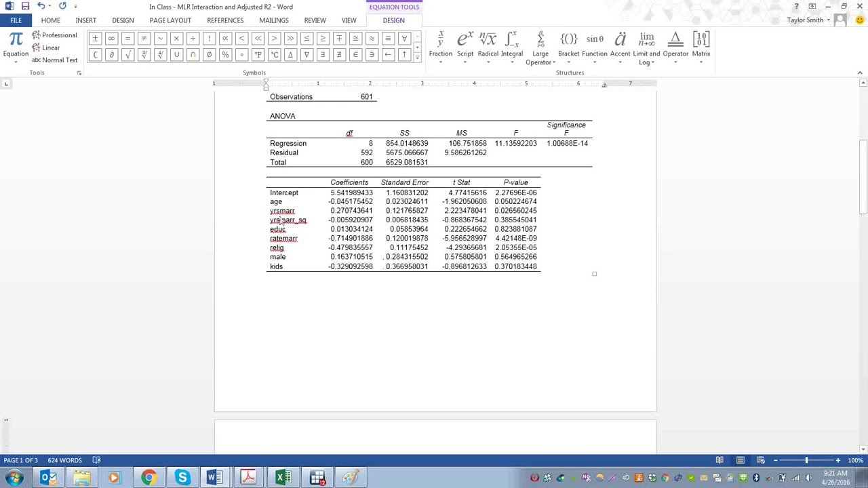
Task: Click the 100% zoom level
Action: coord(855,460)
